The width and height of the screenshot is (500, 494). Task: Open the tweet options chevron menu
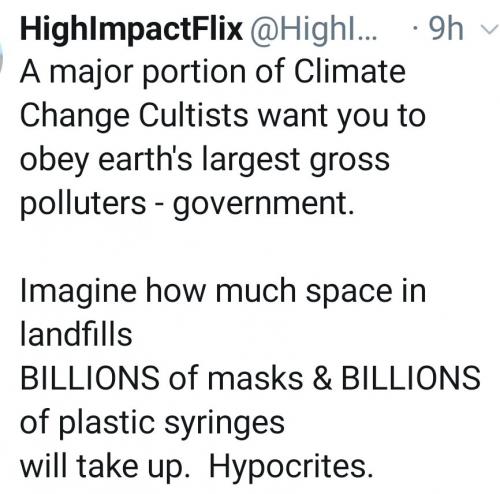(489, 30)
